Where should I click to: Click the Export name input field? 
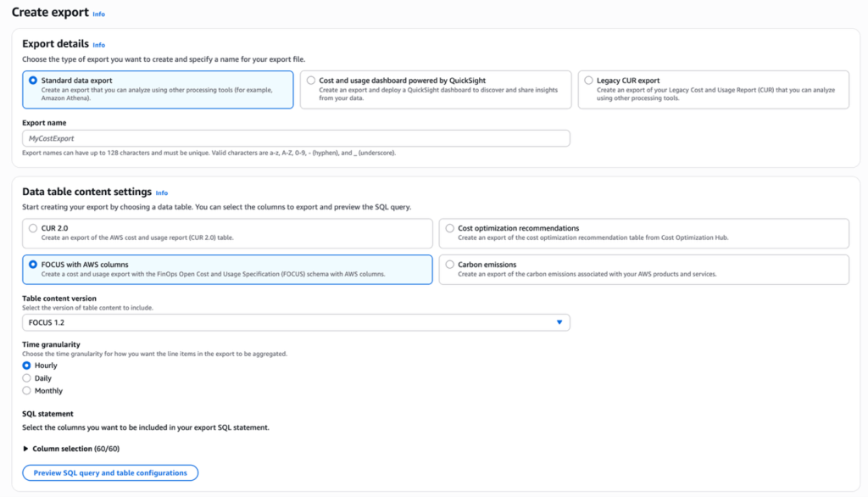point(296,138)
